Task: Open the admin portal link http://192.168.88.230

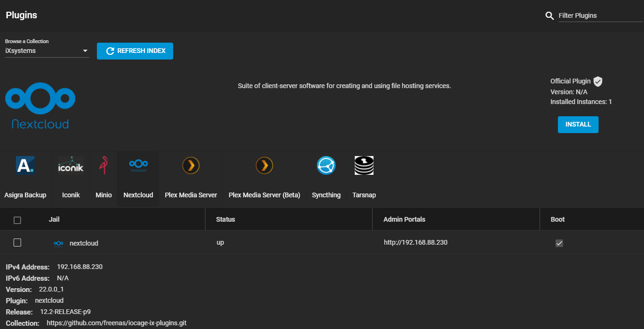Action: pos(416,242)
